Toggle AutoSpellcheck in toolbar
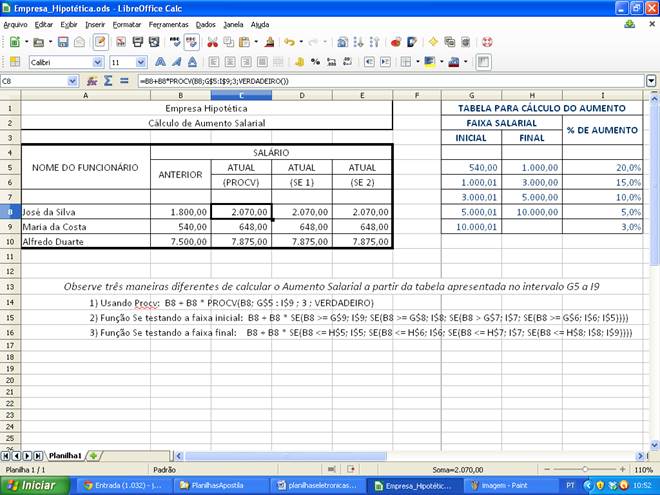This screenshot has height=495, width=660. point(193,42)
